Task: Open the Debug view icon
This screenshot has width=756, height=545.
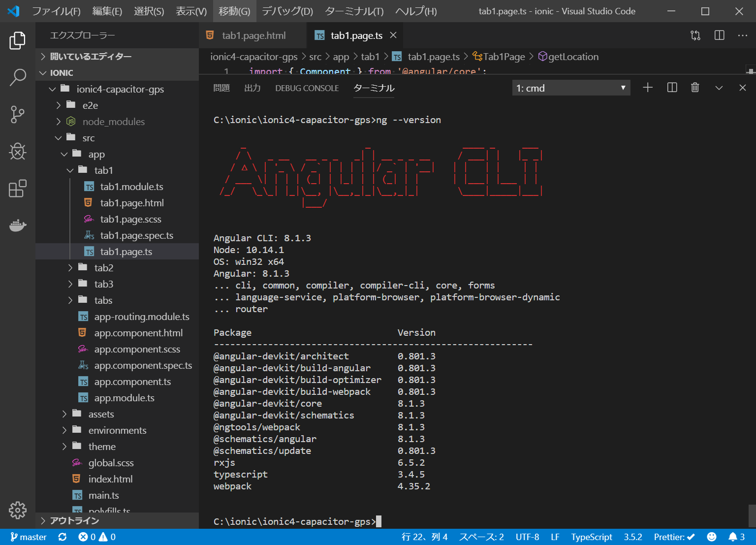Action: click(18, 152)
